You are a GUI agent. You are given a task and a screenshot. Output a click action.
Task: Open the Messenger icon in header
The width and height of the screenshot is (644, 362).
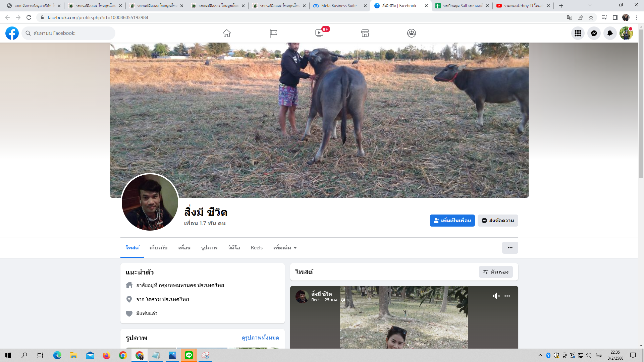pyautogui.click(x=594, y=33)
